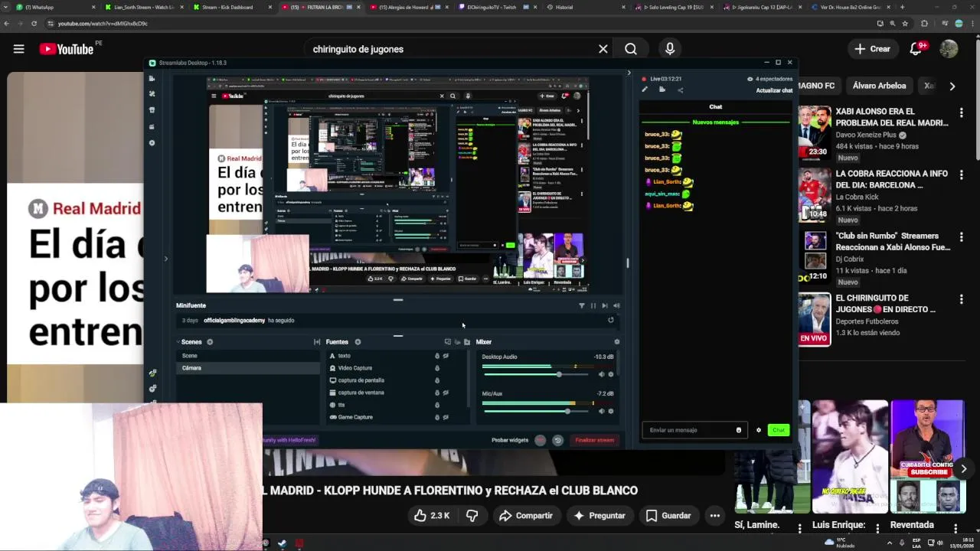Go to the YouTube home logo
The height and width of the screenshot is (551, 980).
pos(67,49)
